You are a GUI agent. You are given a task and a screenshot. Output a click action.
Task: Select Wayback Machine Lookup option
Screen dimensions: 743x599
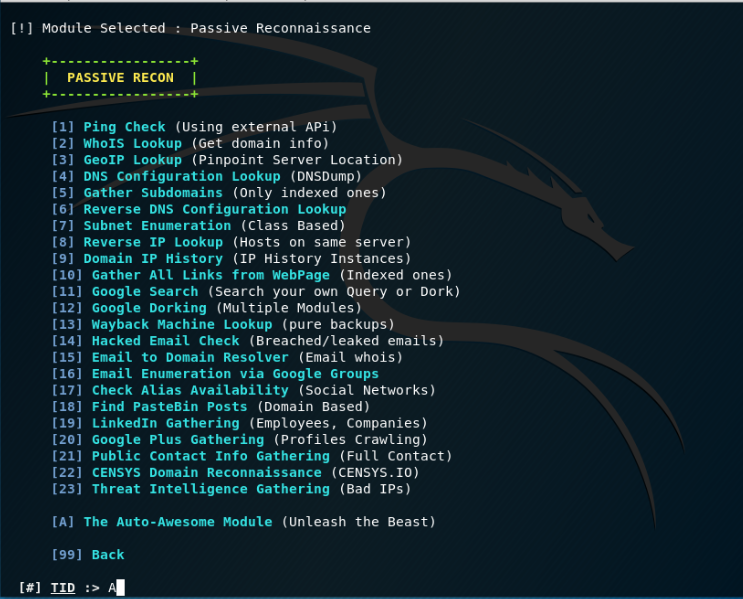(181, 324)
